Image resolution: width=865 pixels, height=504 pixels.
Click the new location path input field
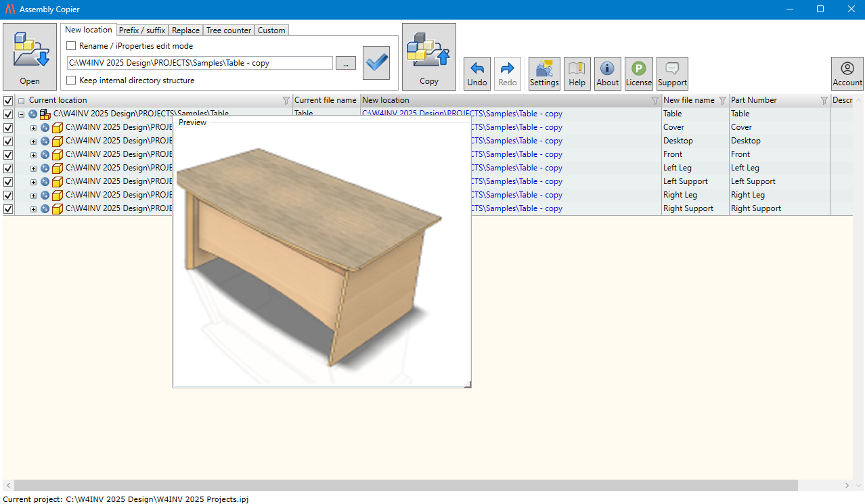click(200, 63)
